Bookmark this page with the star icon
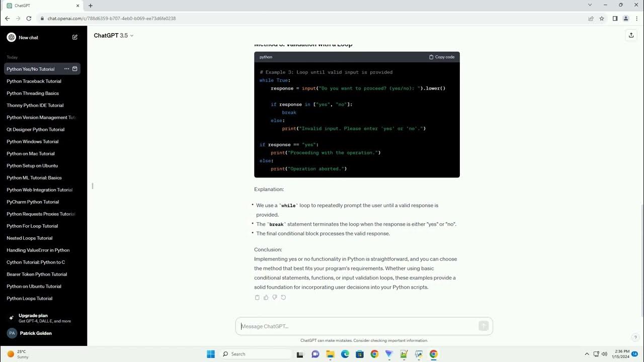The width and height of the screenshot is (644, 362). [x=602, y=19]
